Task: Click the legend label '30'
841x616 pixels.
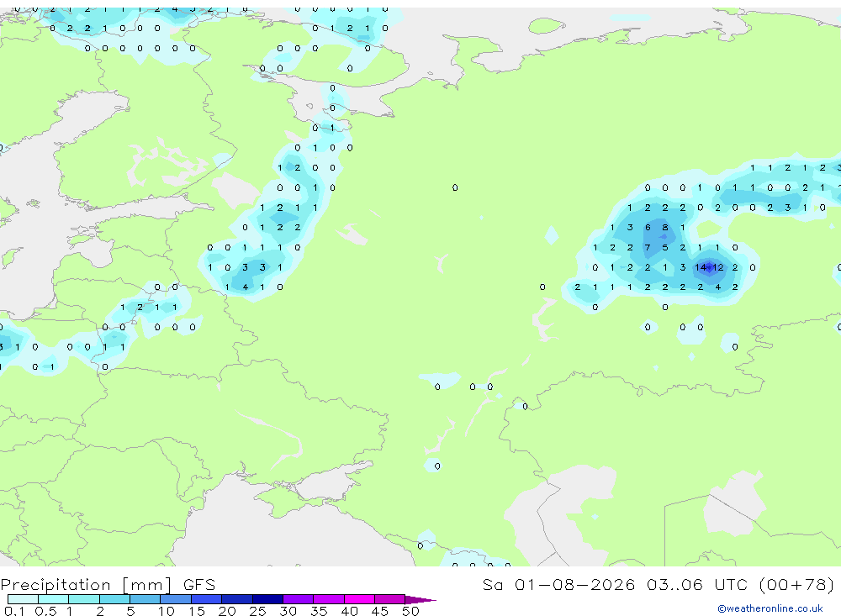Action: point(288,611)
